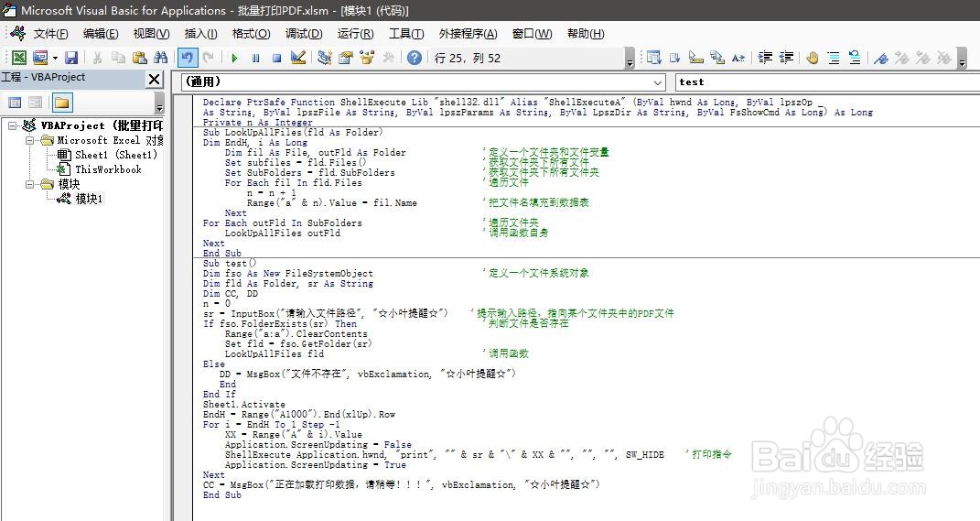Open Help with the blue question mark icon
This screenshot has height=521, width=980.
(x=415, y=58)
